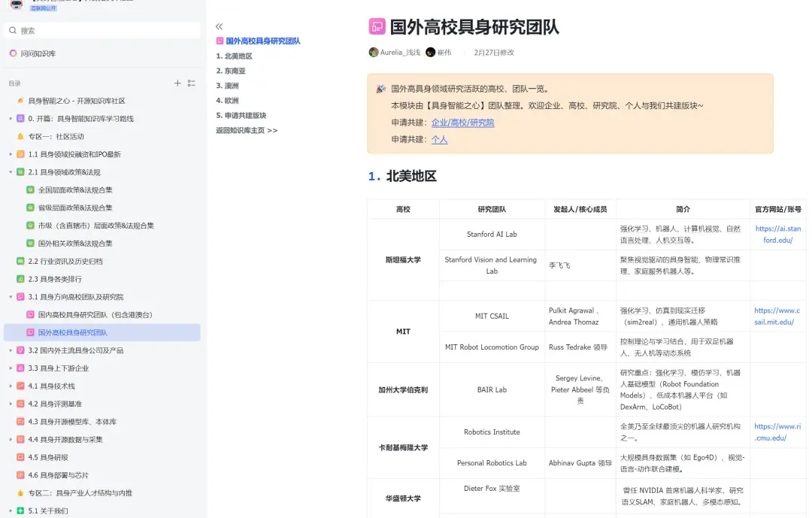Expand 0. 开篇 learning roadmap node
This screenshot has width=812, height=518.
pyautogui.click(x=11, y=119)
